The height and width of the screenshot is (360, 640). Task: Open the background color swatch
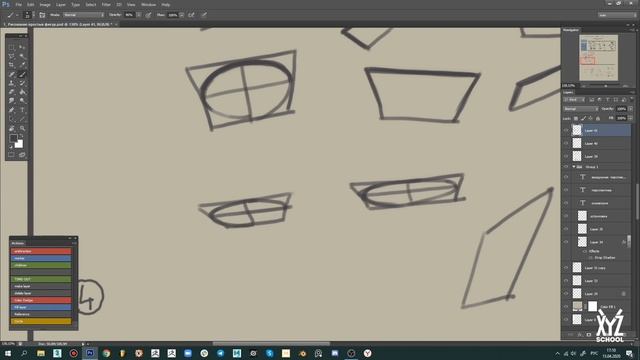pos(19,144)
